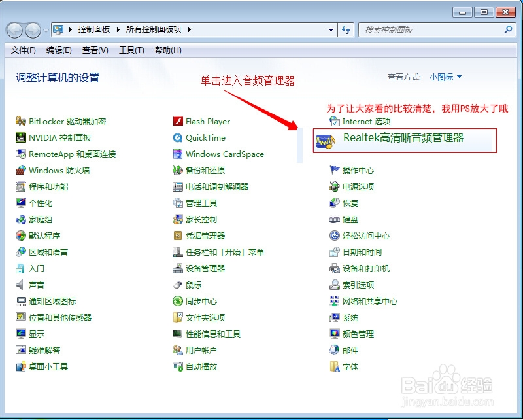523x420 pixels.
Task: Expand arrow after 所有控制面板项 breadcrumb
Action: click(190, 29)
